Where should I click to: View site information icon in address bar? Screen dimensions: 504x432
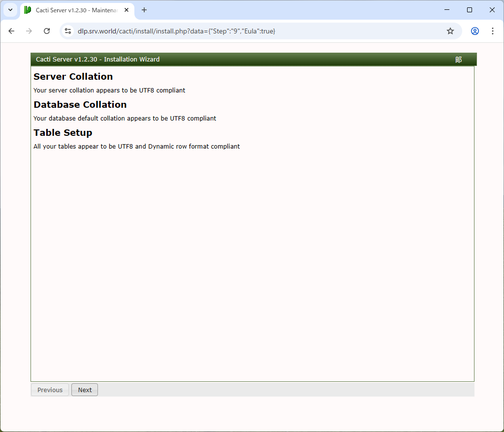pos(68,31)
